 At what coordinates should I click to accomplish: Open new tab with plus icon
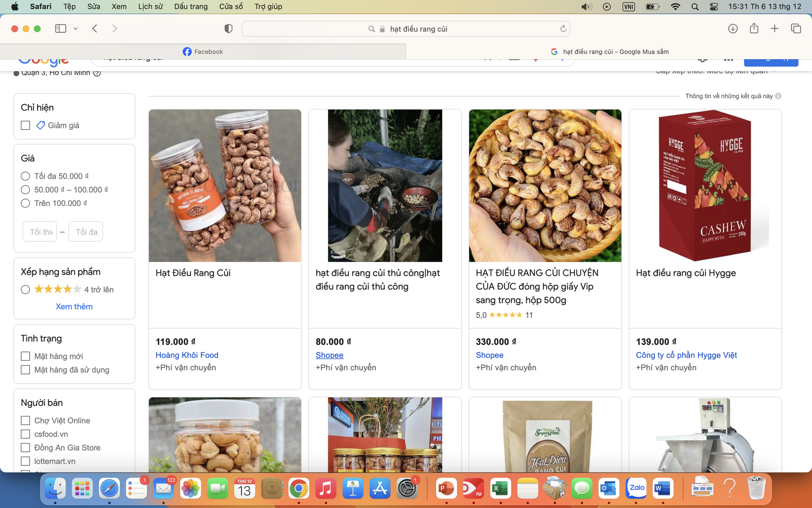click(775, 28)
